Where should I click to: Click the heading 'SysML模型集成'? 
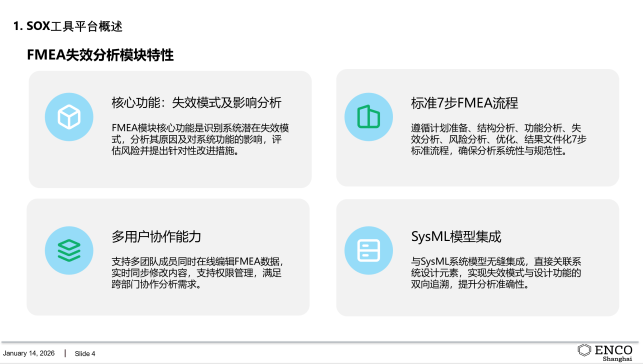point(456,237)
